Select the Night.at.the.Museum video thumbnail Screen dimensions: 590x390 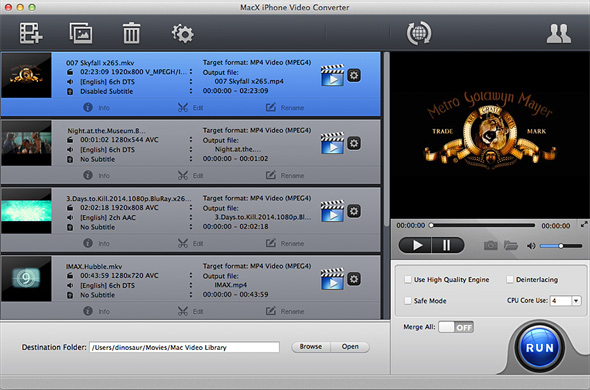click(x=26, y=143)
